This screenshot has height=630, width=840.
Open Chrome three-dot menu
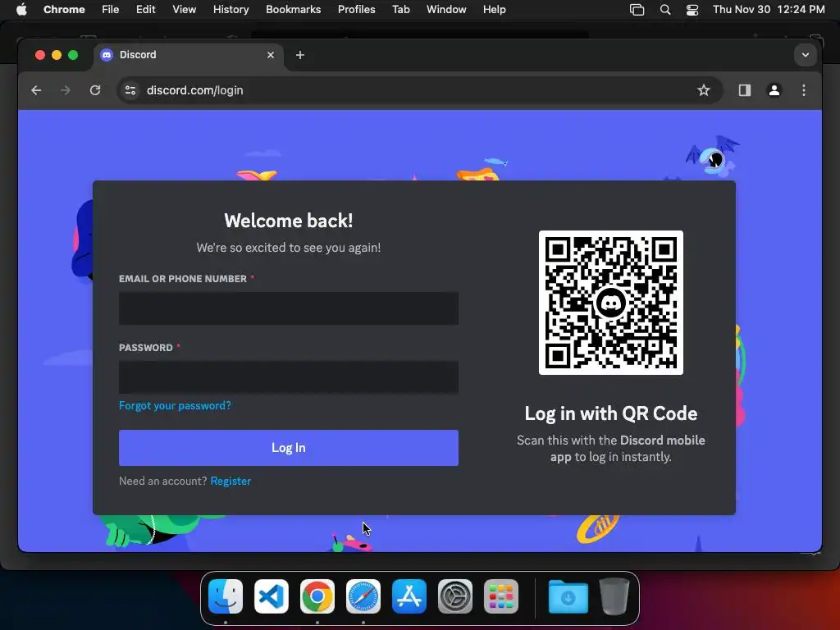point(804,90)
